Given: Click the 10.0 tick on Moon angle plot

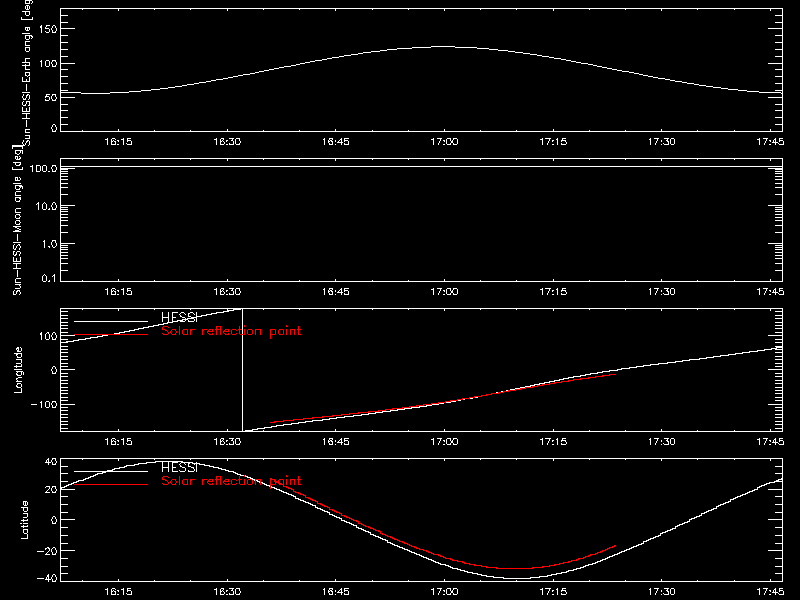Looking at the screenshot, I should pyautogui.click(x=46, y=206).
